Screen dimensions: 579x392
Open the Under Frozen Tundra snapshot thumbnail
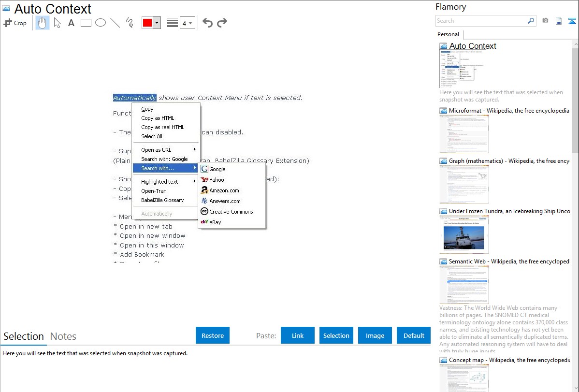coord(464,234)
